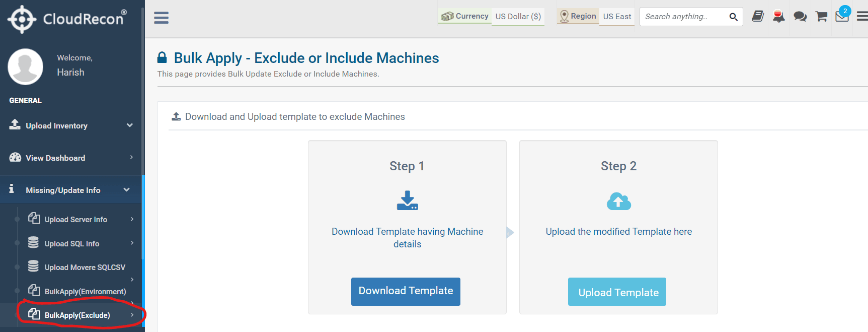Click the Currency label with money icon
868x332 pixels.
(465, 16)
